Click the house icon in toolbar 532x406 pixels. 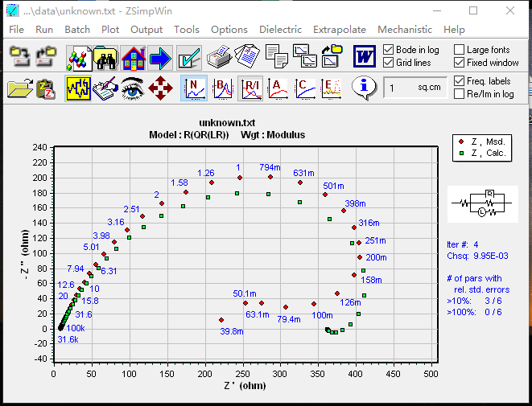(x=133, y=57)
